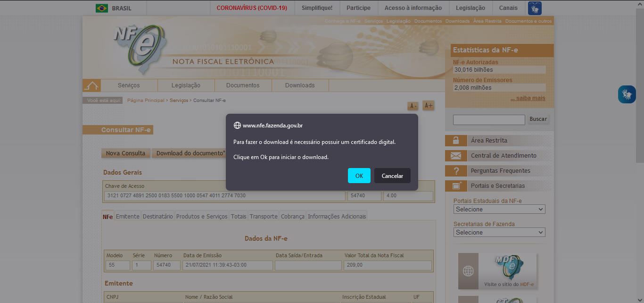Switch to the Cobrança tab
The height and width of the screenshot is (303, 644).
293,216
